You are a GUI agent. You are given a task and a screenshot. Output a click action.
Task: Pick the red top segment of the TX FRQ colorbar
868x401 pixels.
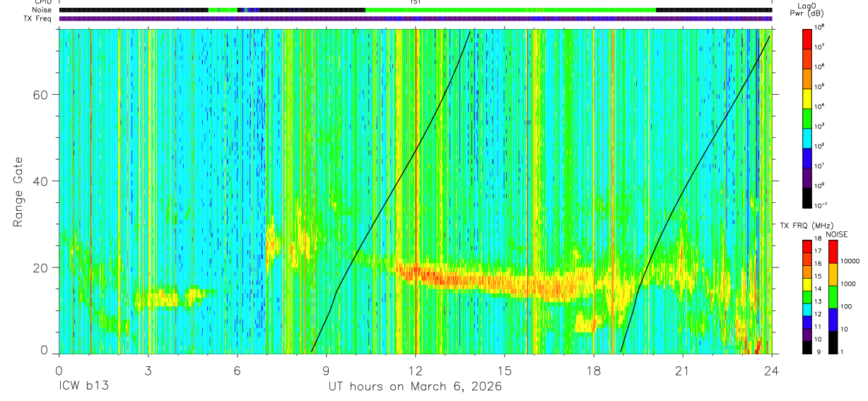click(807, 246)
